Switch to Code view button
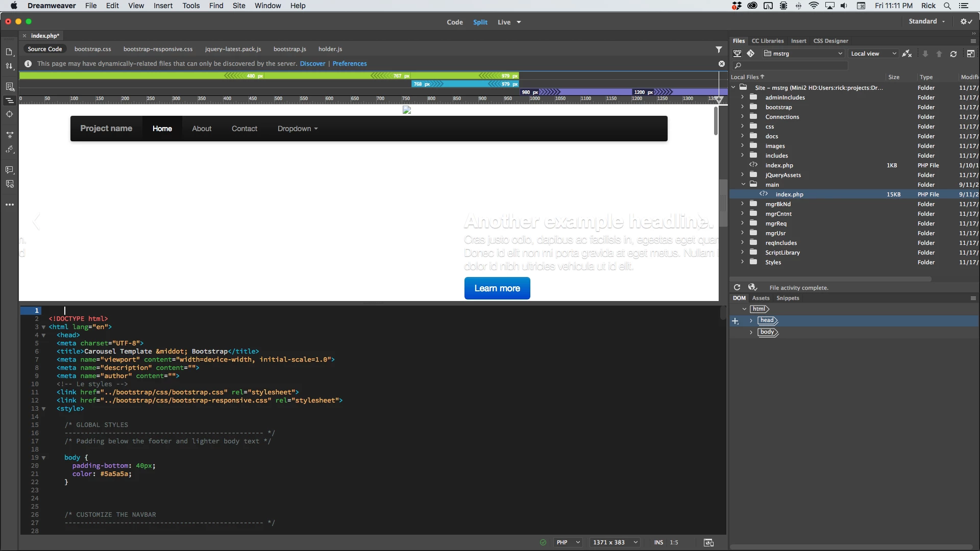The height and width of the screenshot is (551, 980). [454, 22]
